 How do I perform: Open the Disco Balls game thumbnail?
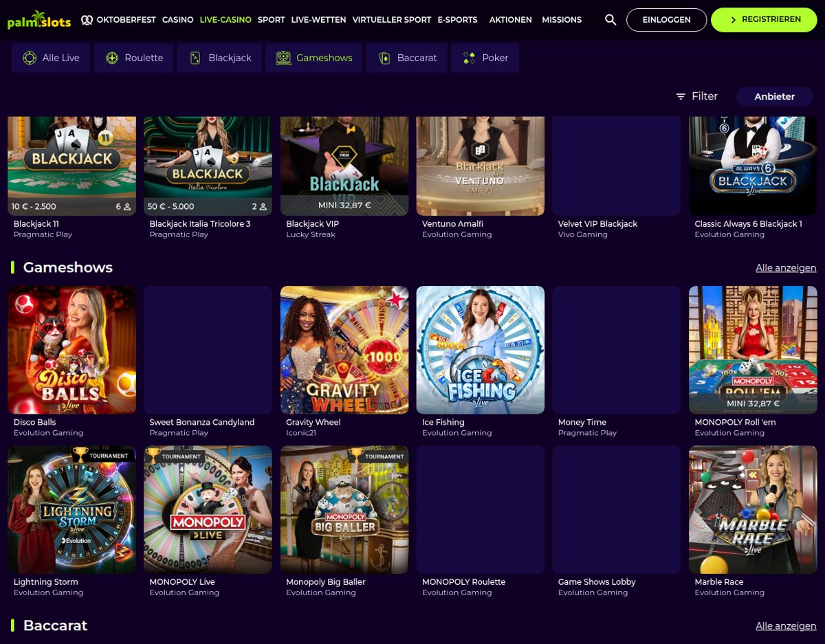[x=71, y=350]
